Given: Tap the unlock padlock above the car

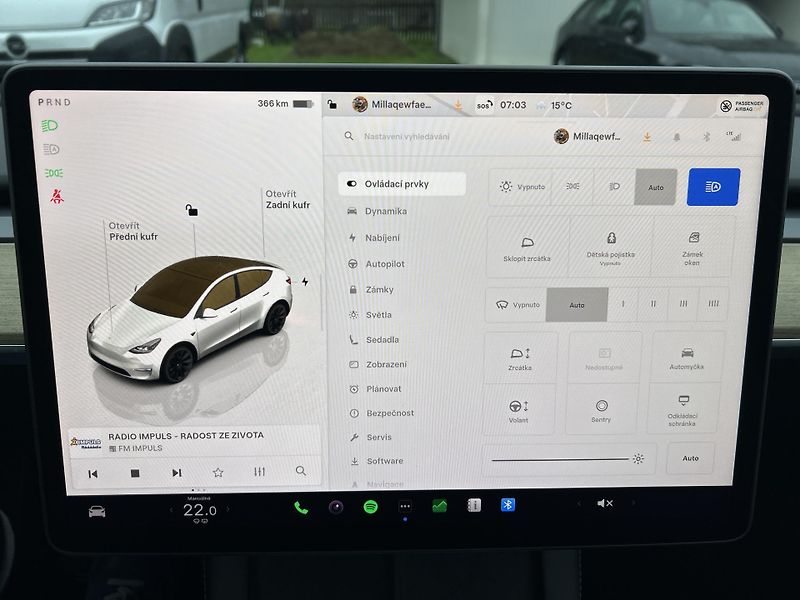Looking at the screenshot, I should tap(191, 210).
